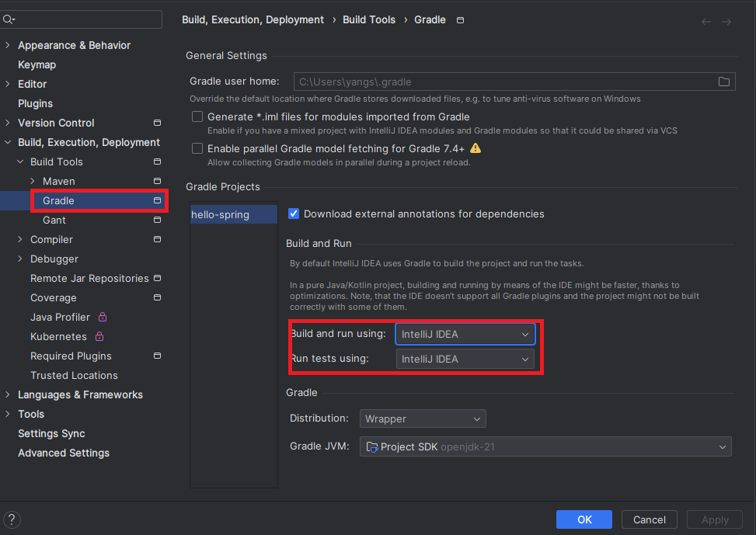Enable Generate *.iml files for modules checkbox

[x=197, y=116]
